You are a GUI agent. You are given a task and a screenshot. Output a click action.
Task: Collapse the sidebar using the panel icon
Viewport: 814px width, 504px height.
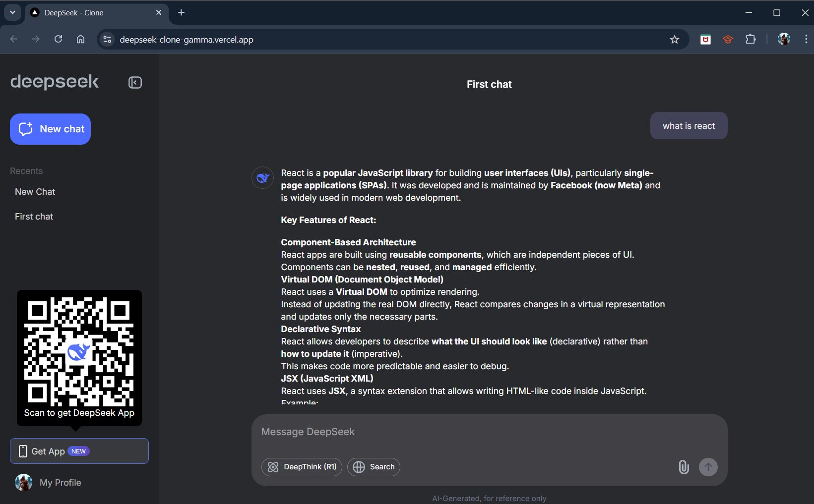click(x=135, y=82)
